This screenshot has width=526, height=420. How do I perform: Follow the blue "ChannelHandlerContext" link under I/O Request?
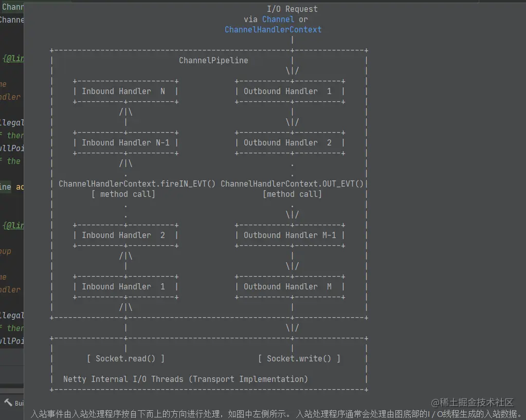point(273,29)
